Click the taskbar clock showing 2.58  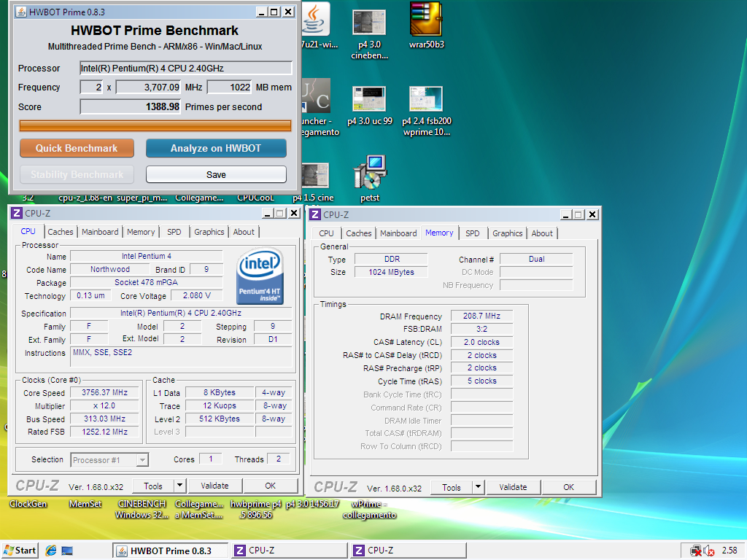pyautogui.click(x=729, y=551)
